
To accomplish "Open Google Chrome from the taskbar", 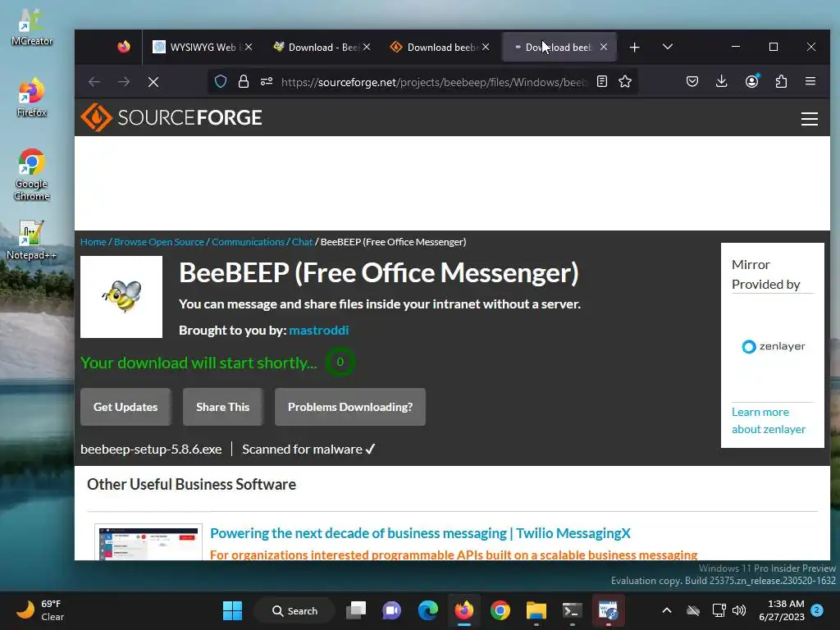I will [x=500, y=610].
